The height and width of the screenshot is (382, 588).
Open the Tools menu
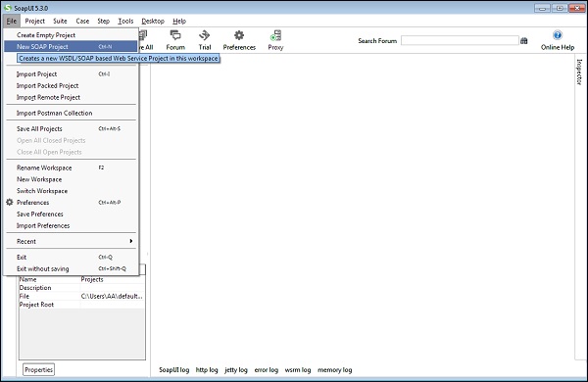(x=125, y=21)
